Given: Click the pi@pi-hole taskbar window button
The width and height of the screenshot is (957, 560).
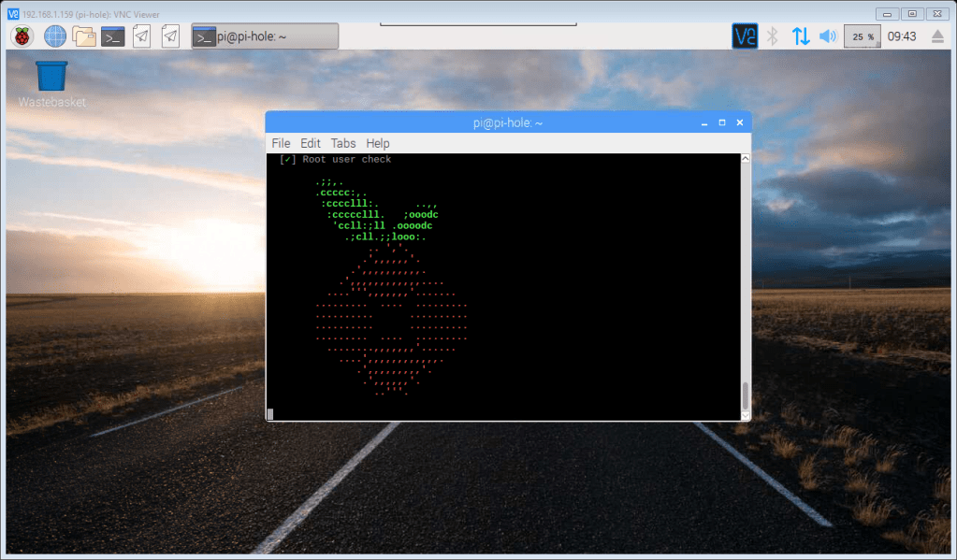Looking at the screenshot, I should tap(265, 36).
